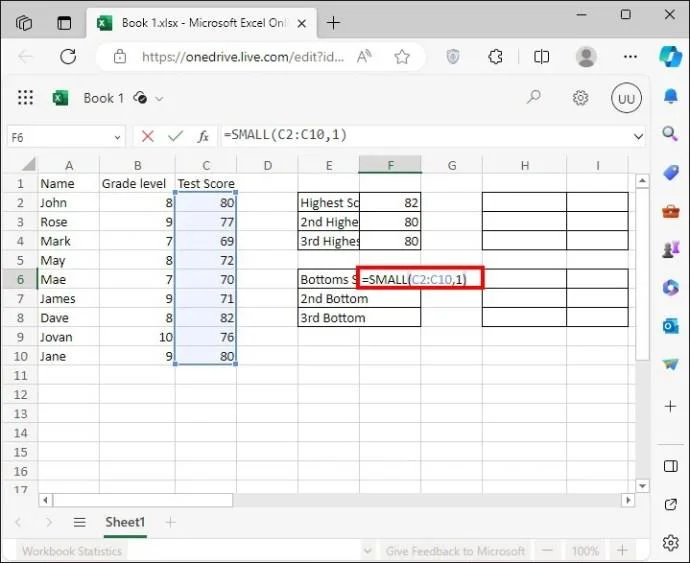The width and height of the screenshot is (690, 563).
Task: Open the sidebar Outlook icon
Action: click(671, 326)
